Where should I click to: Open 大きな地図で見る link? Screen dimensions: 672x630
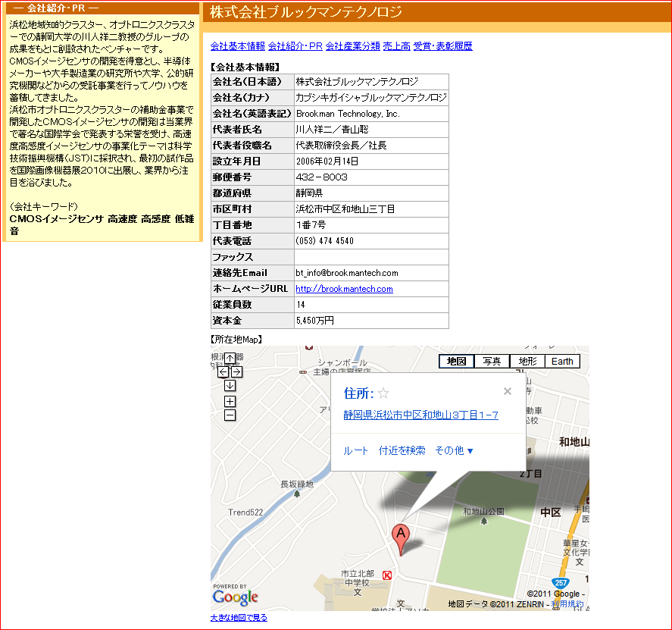pyautogui.click(x=239, y=618)
